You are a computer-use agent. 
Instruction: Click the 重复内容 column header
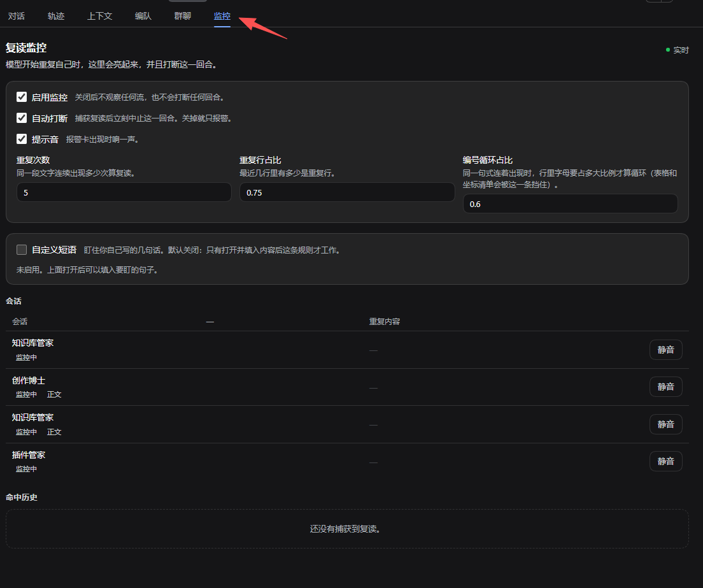[x=384, y=322]
